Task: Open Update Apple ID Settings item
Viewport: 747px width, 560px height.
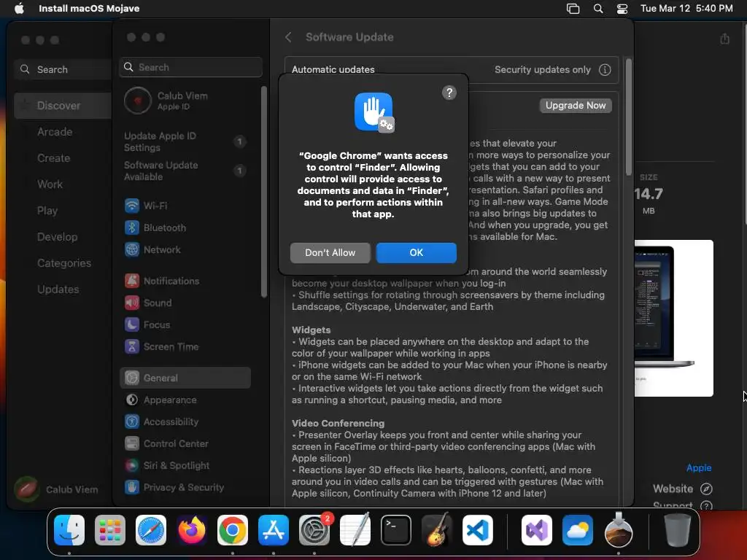Action: coord(185,141)
